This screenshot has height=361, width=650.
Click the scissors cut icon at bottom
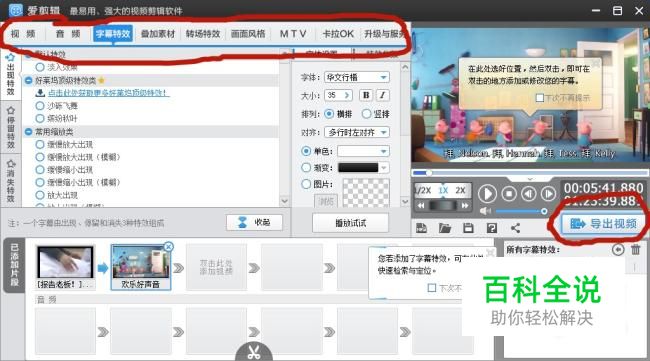point(254,352)
